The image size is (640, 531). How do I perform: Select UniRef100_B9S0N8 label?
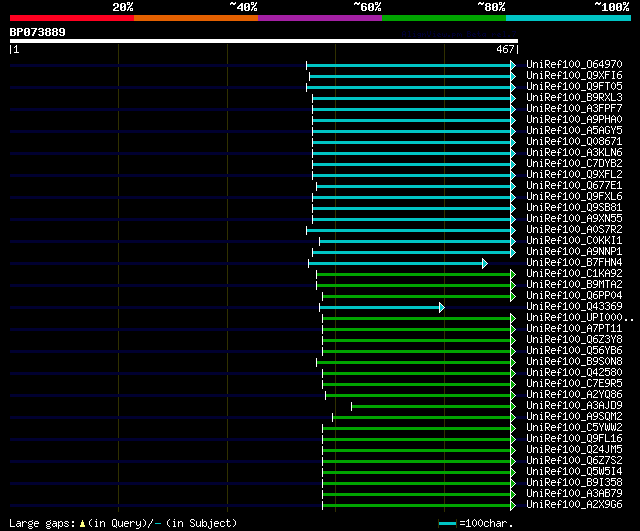pos(574,362)
